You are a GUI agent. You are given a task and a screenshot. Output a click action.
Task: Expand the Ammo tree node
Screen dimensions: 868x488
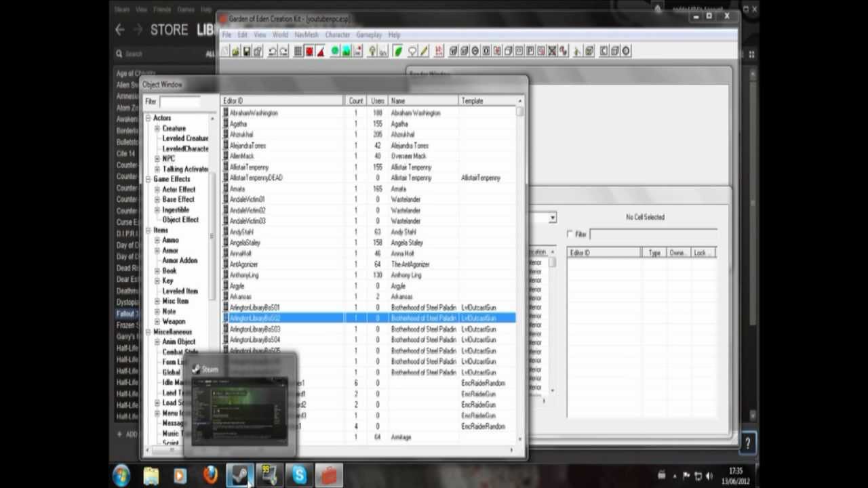point(157,240)
